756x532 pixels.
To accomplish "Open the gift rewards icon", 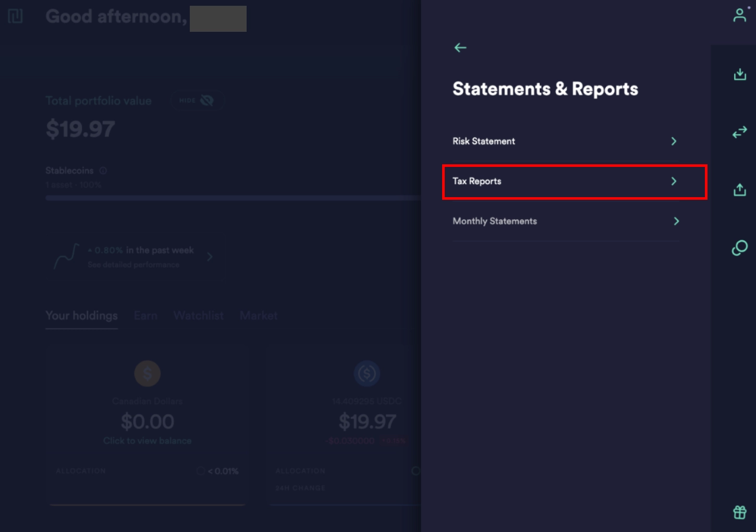I will point(740,512).
